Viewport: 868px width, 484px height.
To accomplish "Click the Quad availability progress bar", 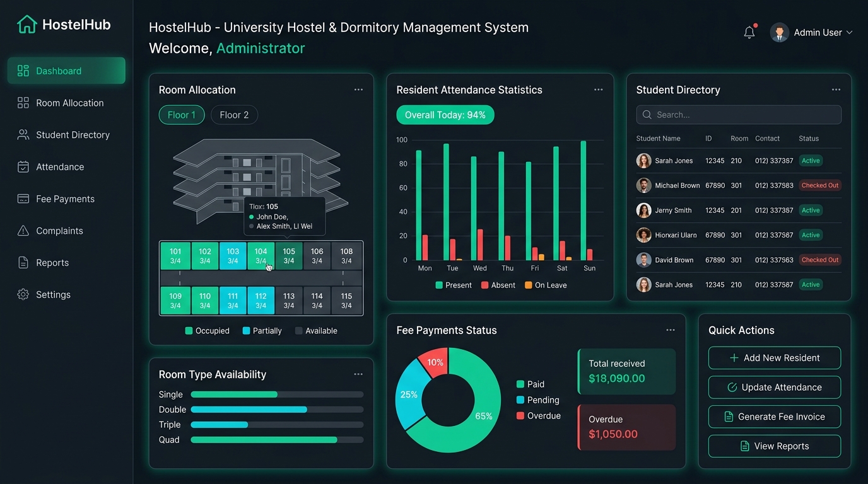I will pos(277,440).
